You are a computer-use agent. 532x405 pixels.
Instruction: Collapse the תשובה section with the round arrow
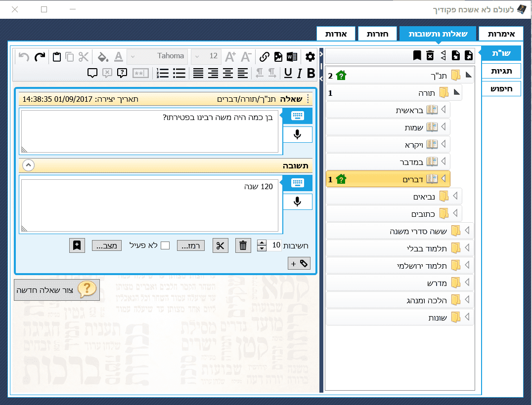click(x=29, y=165)
